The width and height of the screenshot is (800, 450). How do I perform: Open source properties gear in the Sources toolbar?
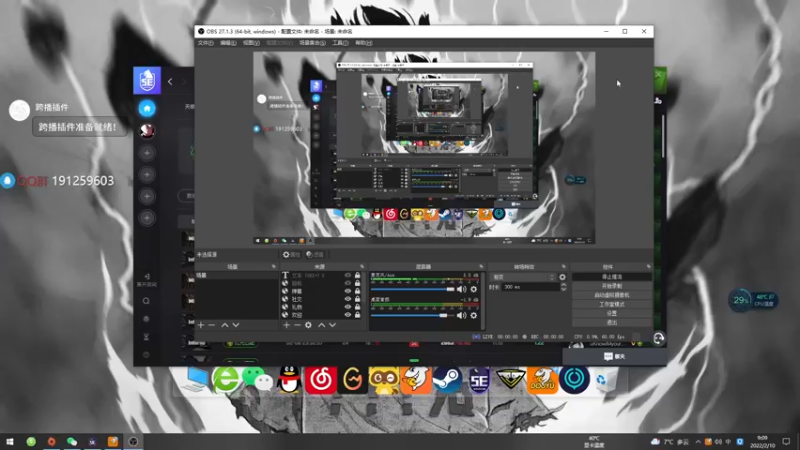[x=308, y=325]
